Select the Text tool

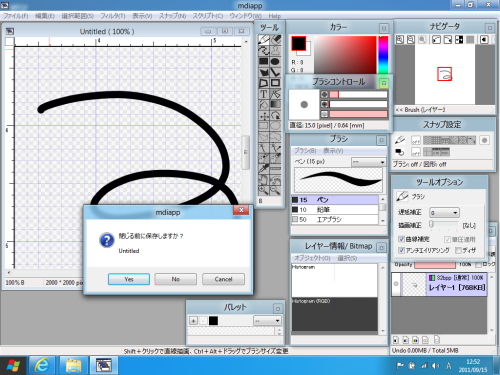(264, 94)
